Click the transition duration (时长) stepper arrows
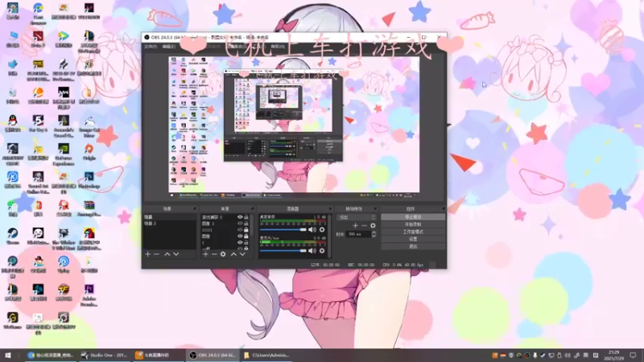Viewport: 644px width, 362px height. point(374,234)
